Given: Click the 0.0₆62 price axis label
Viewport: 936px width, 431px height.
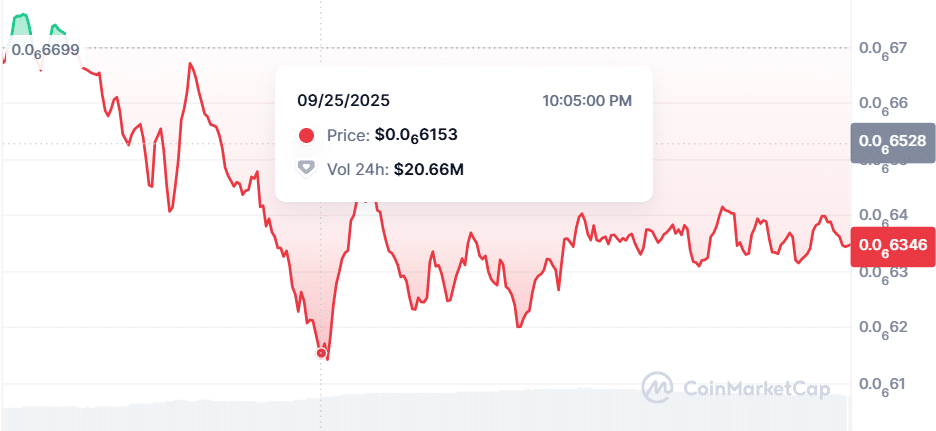Looking at the screenshot, I should pyautogui.click(x=882, y=328).
